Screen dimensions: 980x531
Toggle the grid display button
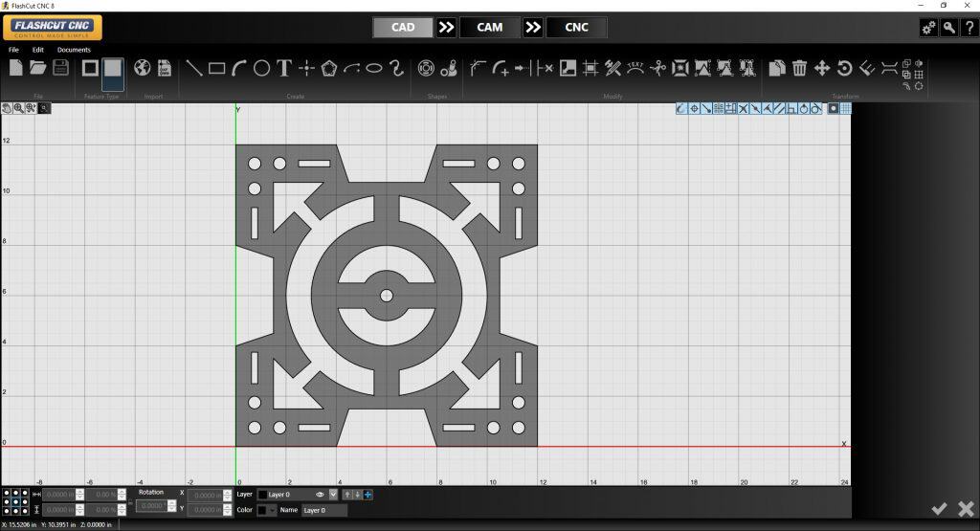846,109
